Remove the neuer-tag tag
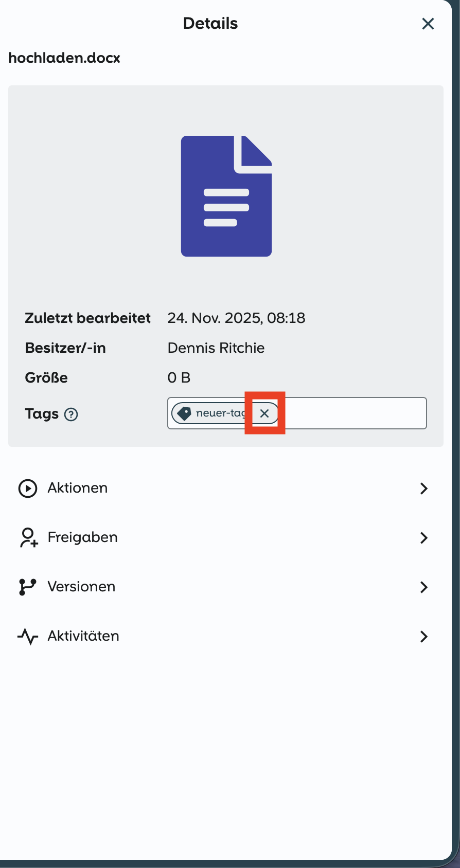Image resolution: width=460 pixels, height=868 pixels. pos(264,413)
